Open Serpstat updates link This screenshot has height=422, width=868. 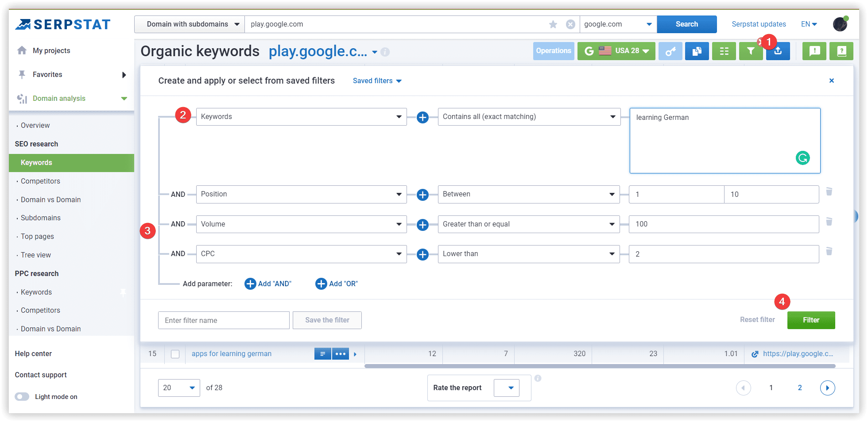click(x=759, y=24)
